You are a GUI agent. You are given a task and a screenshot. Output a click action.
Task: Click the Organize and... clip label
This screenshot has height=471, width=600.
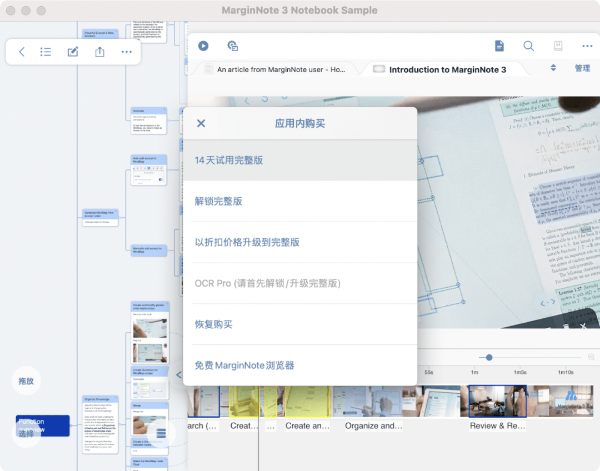point(373,425)
